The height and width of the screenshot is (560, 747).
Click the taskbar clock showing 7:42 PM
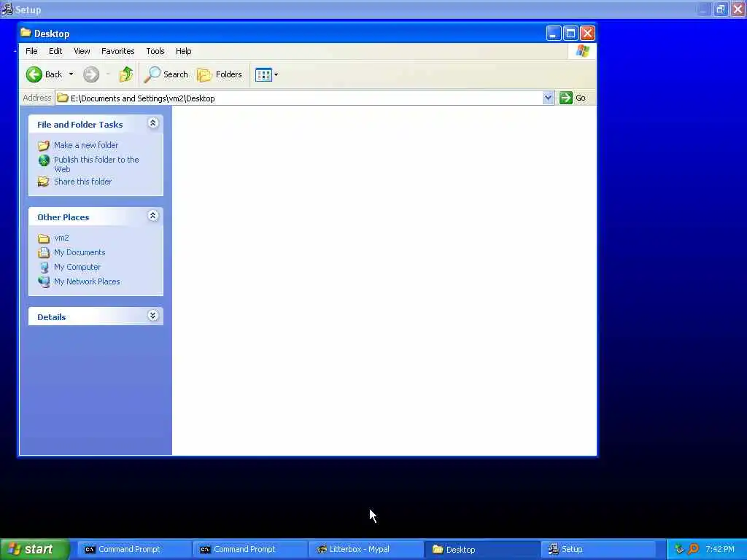pos(720,549)
